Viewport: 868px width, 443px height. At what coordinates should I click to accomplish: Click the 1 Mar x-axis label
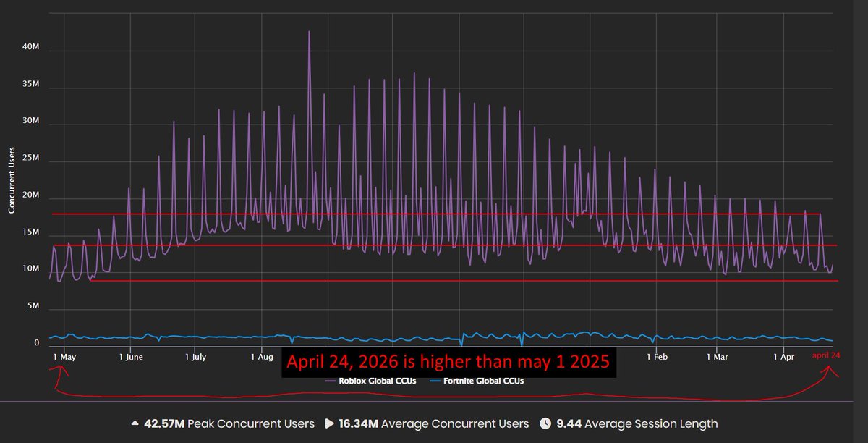pos(717,357)
